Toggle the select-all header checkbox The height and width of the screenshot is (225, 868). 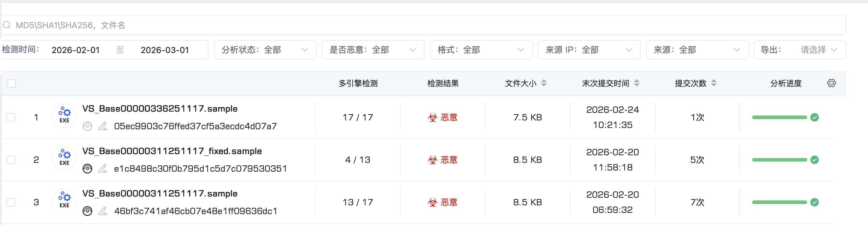click(12, 83)
